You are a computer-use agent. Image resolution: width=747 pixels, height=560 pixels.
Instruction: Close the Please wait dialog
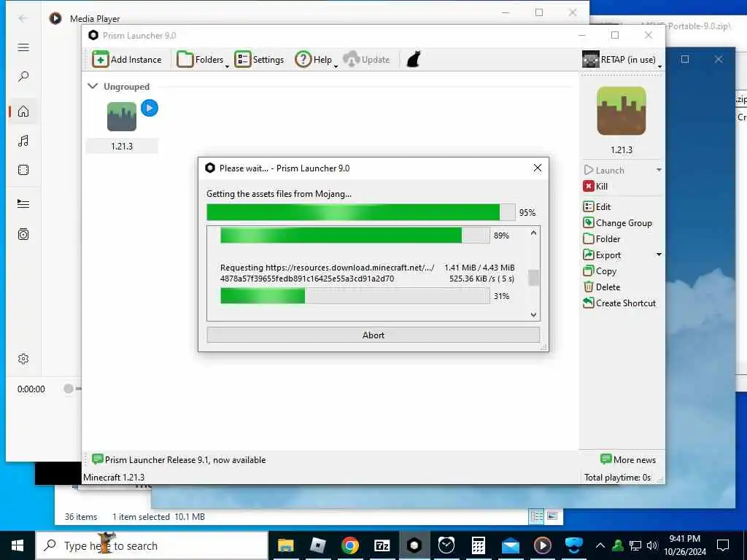[538, 168]
